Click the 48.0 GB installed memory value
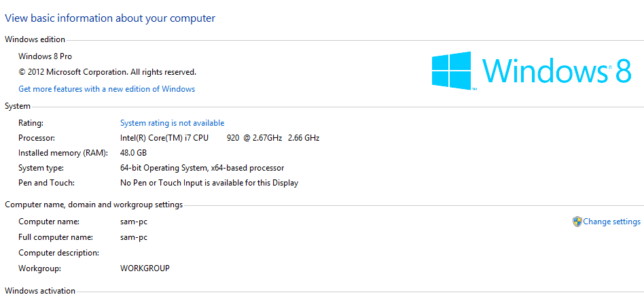644x297 pixels. [133, 153]
